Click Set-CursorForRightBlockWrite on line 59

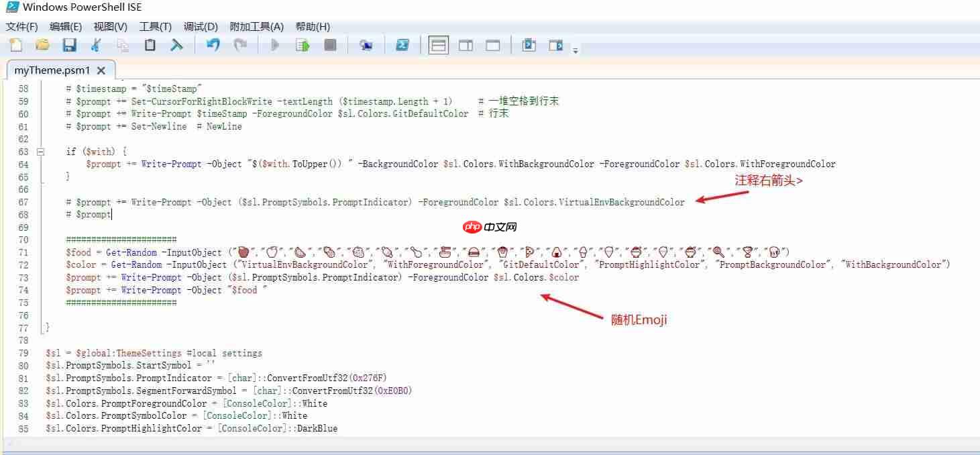coord(201,101)
